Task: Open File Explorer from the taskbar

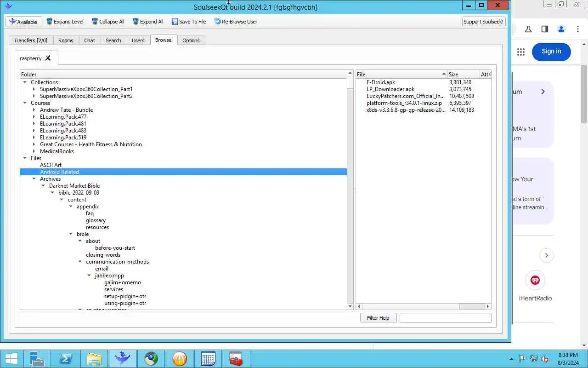Action: pyautogui.click(x=94, y=359)
